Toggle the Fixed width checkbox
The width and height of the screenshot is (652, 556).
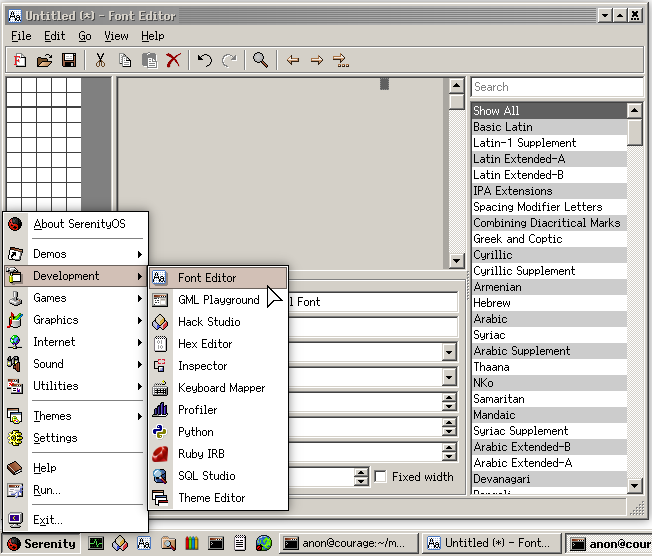pos(380,477)
